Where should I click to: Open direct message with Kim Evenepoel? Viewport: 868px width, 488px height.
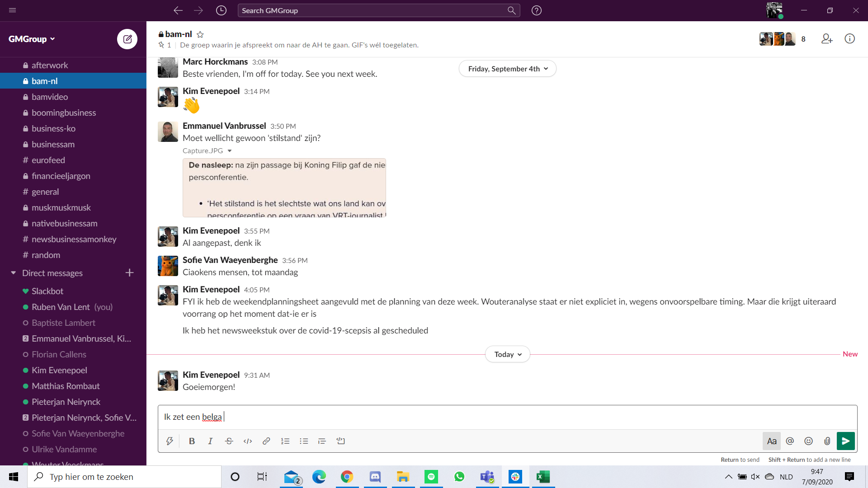59,370
